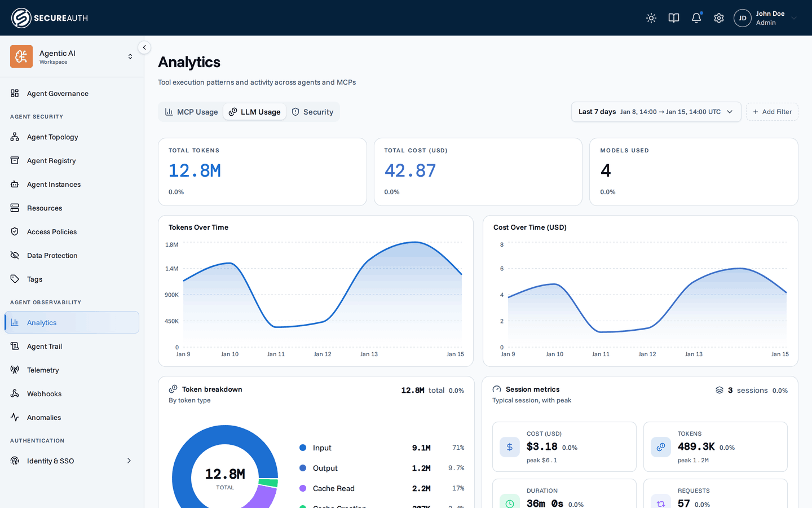Screen dimensions: 812x508
Task: Click the Access Policies shield icon
Action: 15,231
